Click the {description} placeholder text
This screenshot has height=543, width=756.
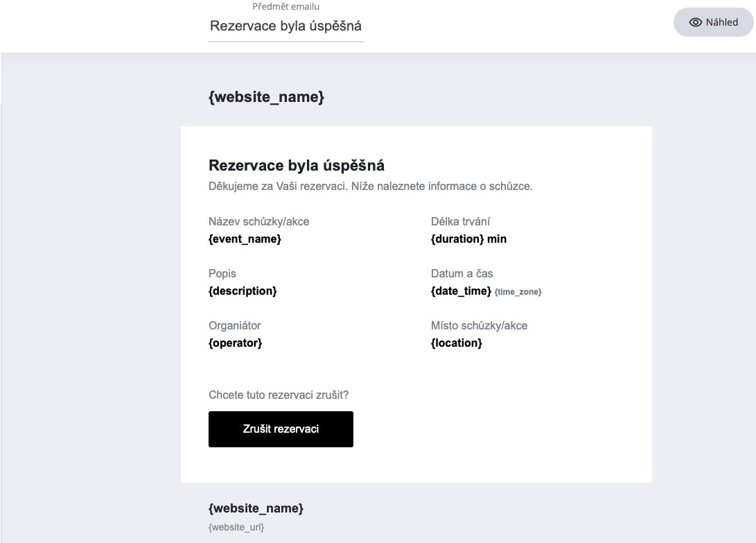click(x=243, y=291)
